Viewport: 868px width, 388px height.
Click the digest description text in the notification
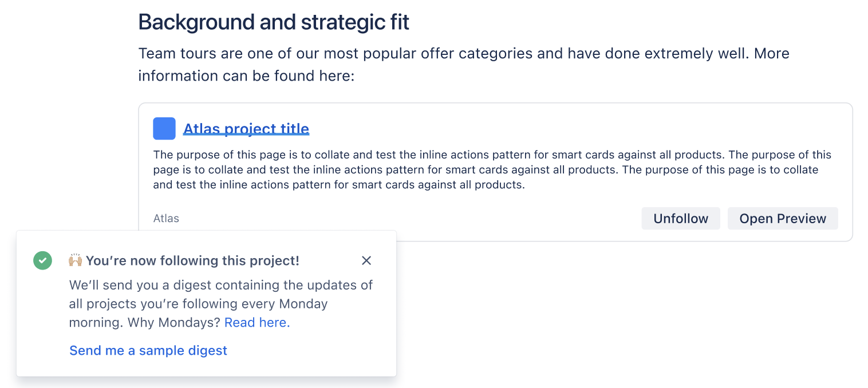tap(221, 304)
